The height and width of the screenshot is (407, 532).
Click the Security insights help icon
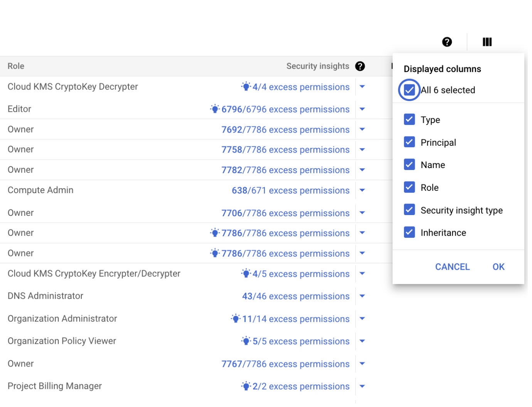click(x=360, y=66)
